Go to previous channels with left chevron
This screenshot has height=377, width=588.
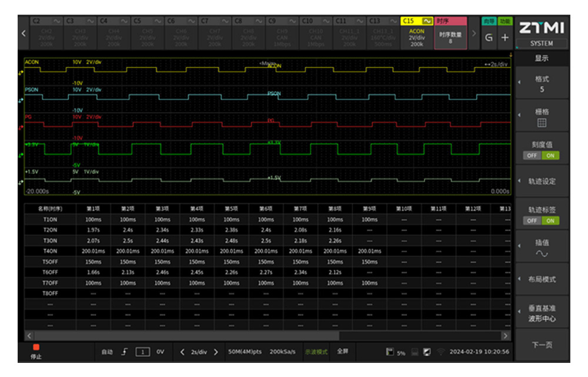coord(24,33)
